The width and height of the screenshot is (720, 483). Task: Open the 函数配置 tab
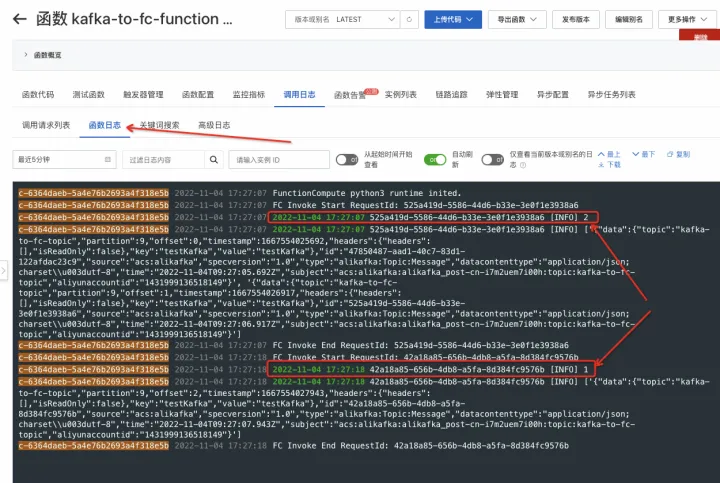[x=198, y=95]
